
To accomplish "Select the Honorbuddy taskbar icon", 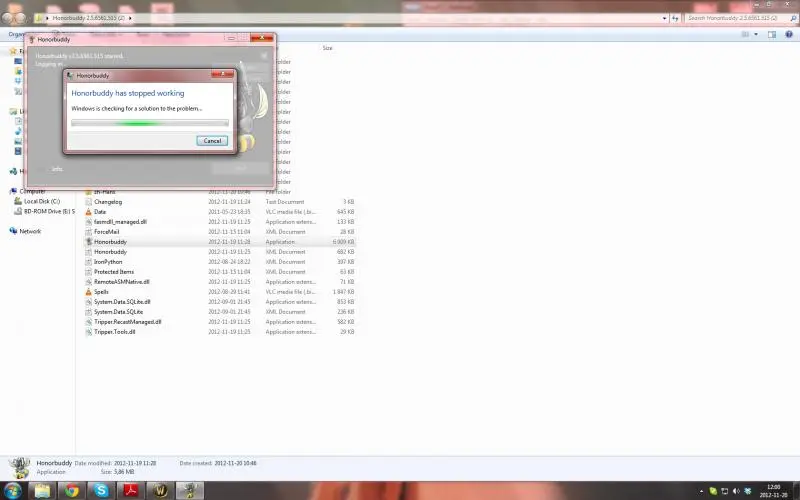I will click(x=190, y=490).
